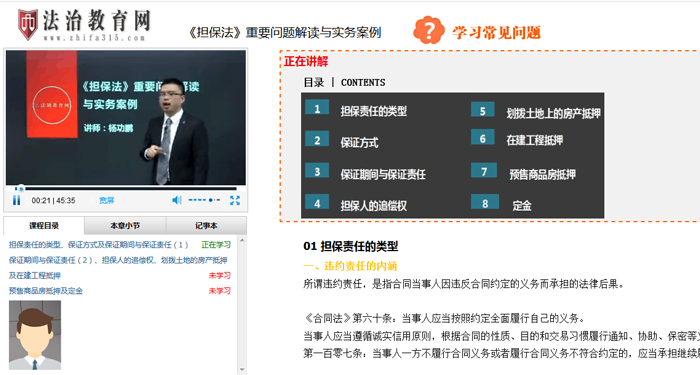Seek on the video progress bar
700x375 pixels.
point(125,188)
